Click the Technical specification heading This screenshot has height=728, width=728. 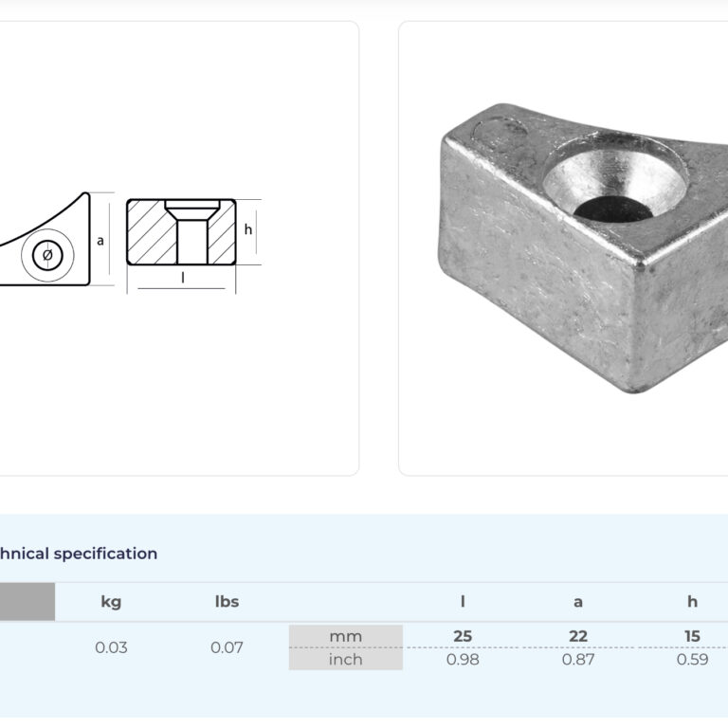click(x=78, y=554)
